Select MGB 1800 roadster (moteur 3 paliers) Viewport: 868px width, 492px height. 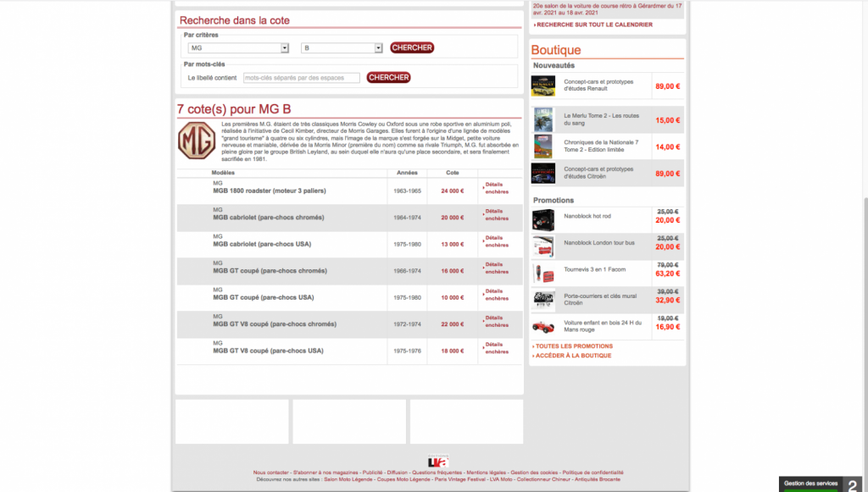click(x=269, y=191)
